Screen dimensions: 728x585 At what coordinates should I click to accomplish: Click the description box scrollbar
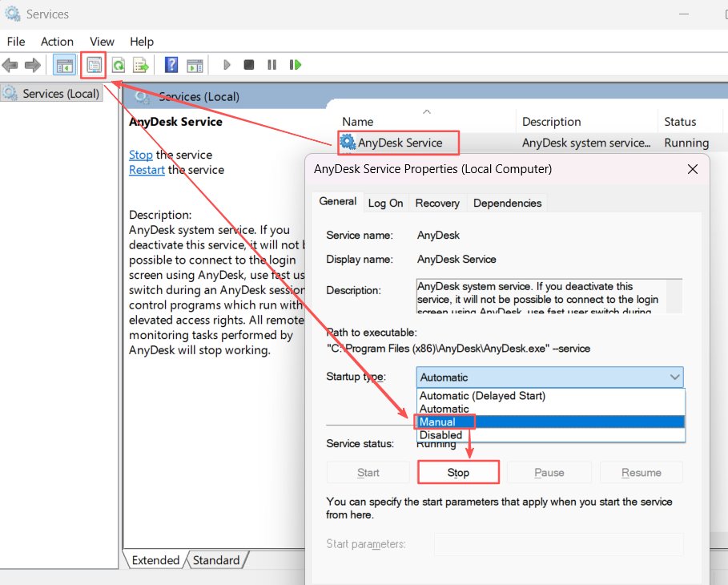[x=674, y=296]
